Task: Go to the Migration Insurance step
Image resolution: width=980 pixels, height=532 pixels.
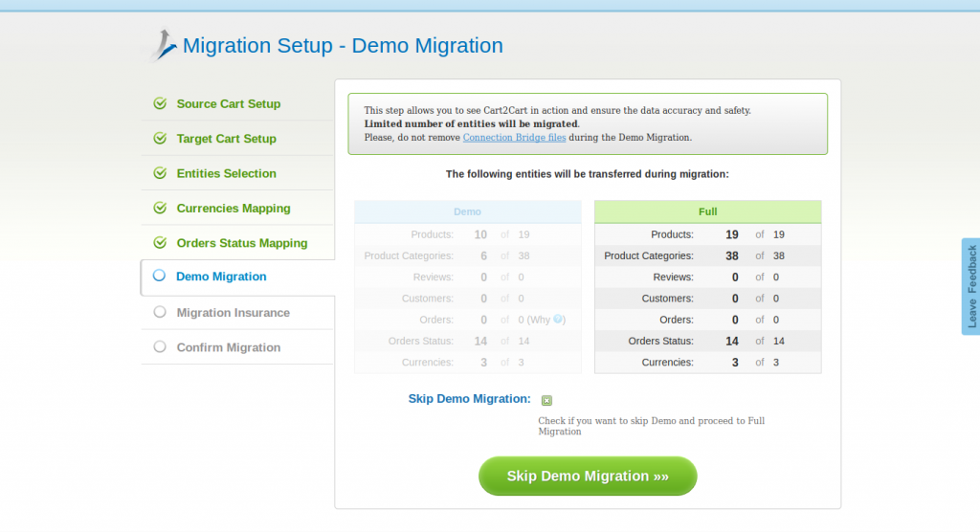Action: point(233,313)
